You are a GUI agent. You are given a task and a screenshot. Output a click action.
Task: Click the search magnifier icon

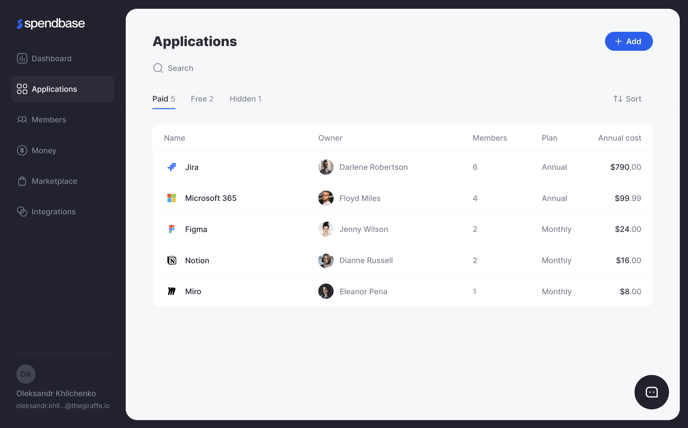[x=158, y=68]
